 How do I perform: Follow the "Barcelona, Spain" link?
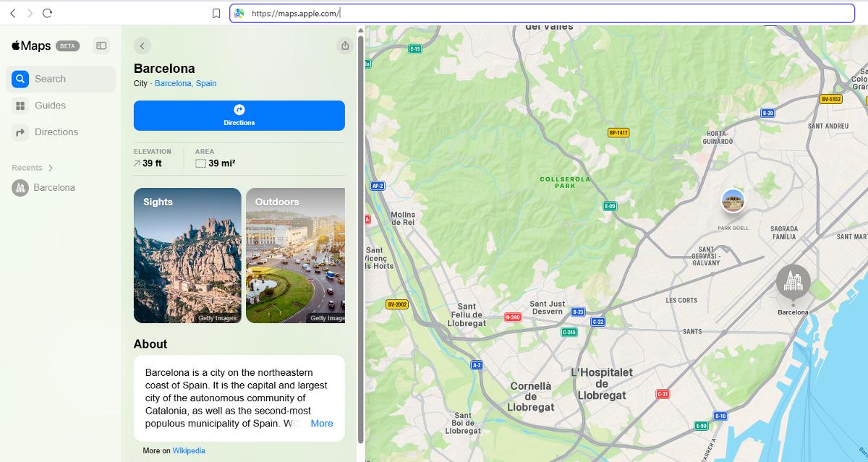187,83
